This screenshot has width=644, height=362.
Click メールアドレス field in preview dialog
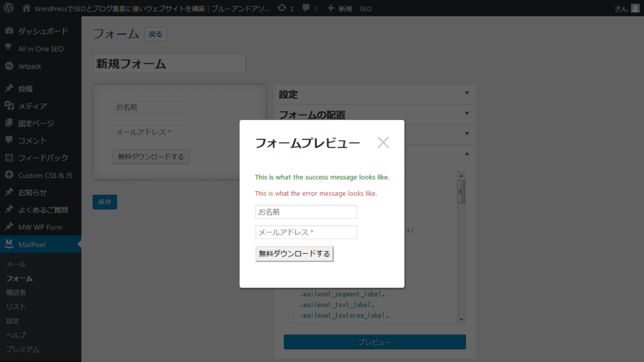point(306,232)
